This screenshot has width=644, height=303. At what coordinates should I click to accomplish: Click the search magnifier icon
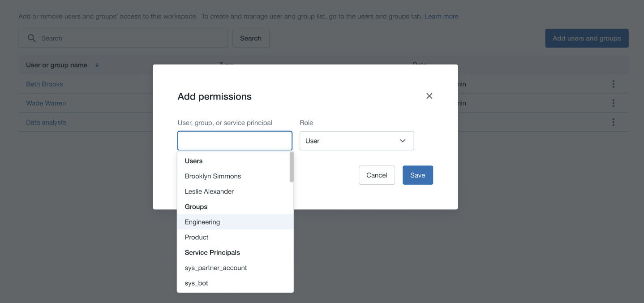point(31,38)
